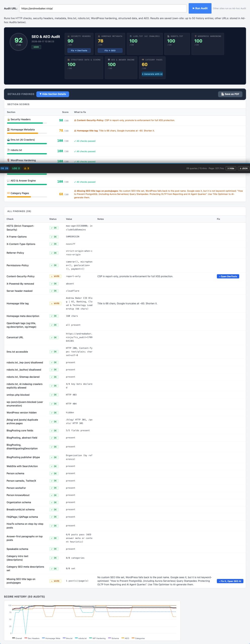Click Fix → SEO on Homepage Metadata card
The image size is (250, 644).
tap(110, 51)
